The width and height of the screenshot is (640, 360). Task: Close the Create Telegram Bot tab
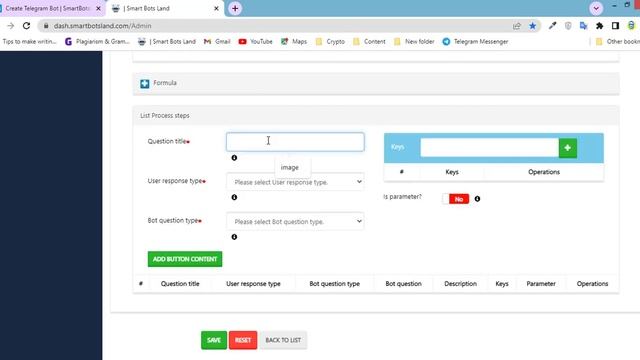click(98, 8)
